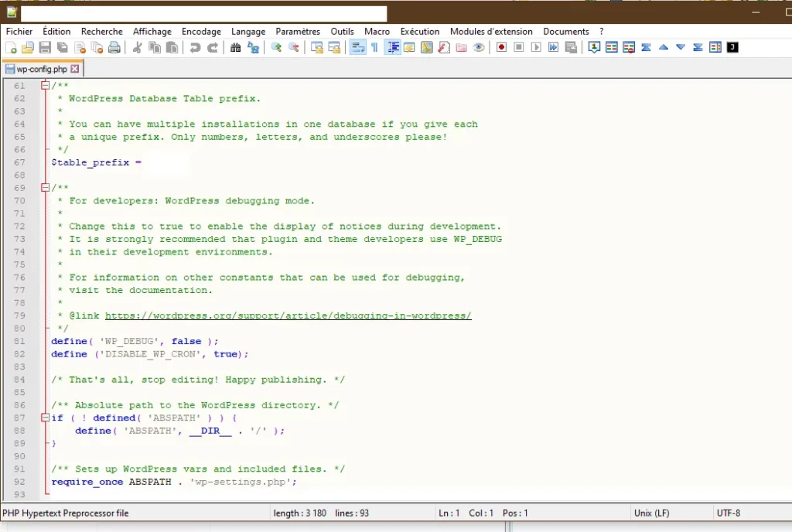Zoom in using the magnifier plus icon
The width and height of the screenshot is (792, 532).
pos(276,47)
